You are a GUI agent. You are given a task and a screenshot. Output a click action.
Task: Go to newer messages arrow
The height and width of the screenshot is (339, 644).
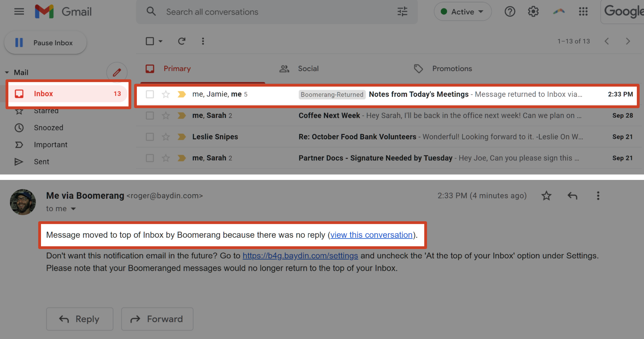[x=606, y=41]
